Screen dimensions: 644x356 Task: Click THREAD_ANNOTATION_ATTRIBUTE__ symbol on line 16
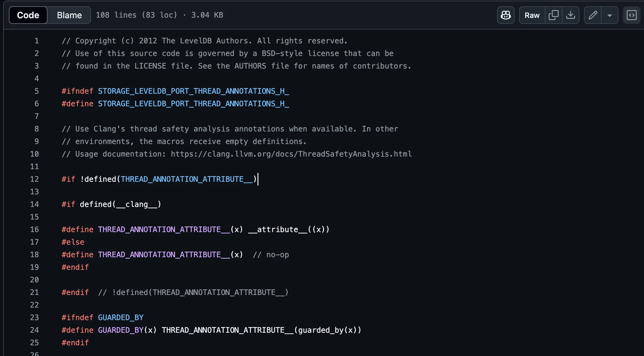(164, 230)
